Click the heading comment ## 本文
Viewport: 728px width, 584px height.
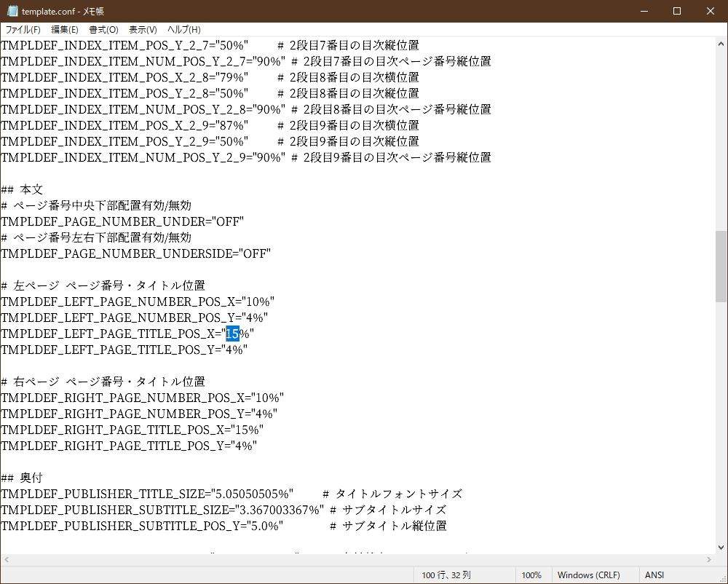[22, 189]
